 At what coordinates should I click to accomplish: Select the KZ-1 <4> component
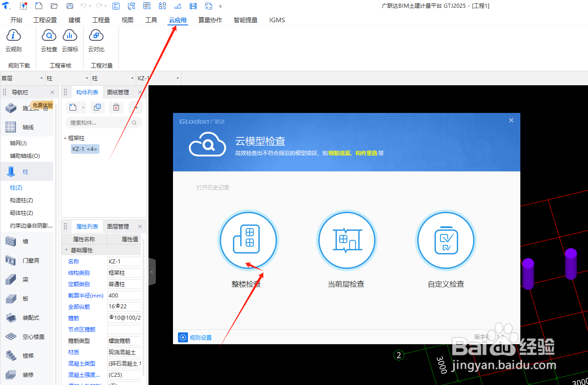(85, 149)
